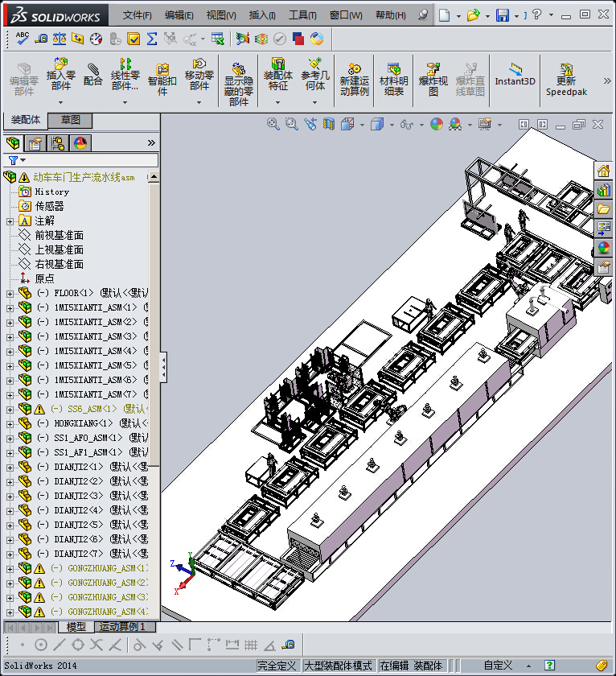This screenshot has height=676, width=616.
Task: Open ConfigurationManager tab icon
Action: coord(58,142)
